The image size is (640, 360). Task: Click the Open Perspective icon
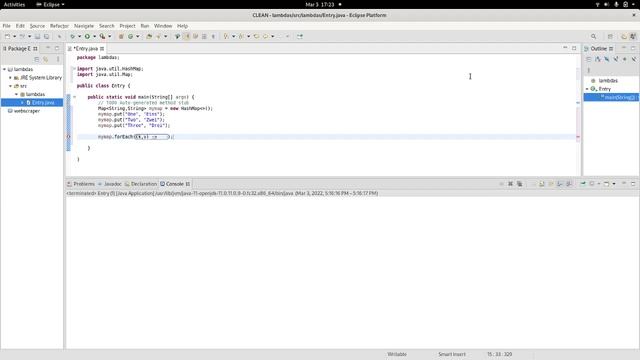click(x=610, y=36)
